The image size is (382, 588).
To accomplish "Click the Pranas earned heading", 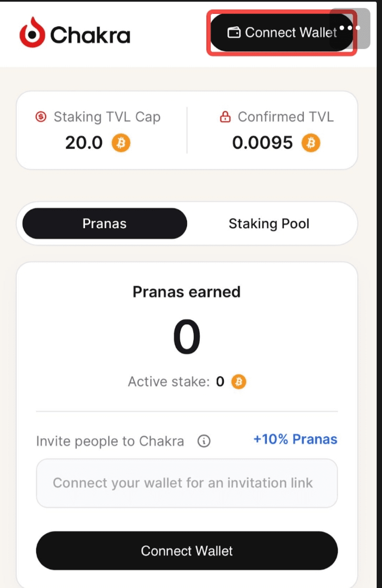I will 187,292.
